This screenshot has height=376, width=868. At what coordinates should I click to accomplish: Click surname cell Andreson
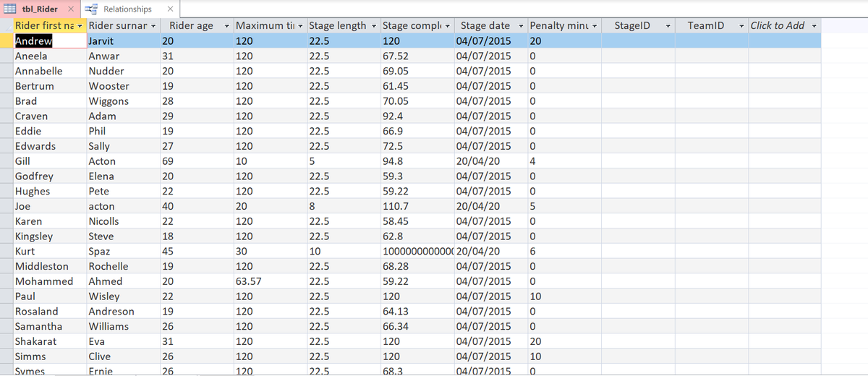click(123, 311)
